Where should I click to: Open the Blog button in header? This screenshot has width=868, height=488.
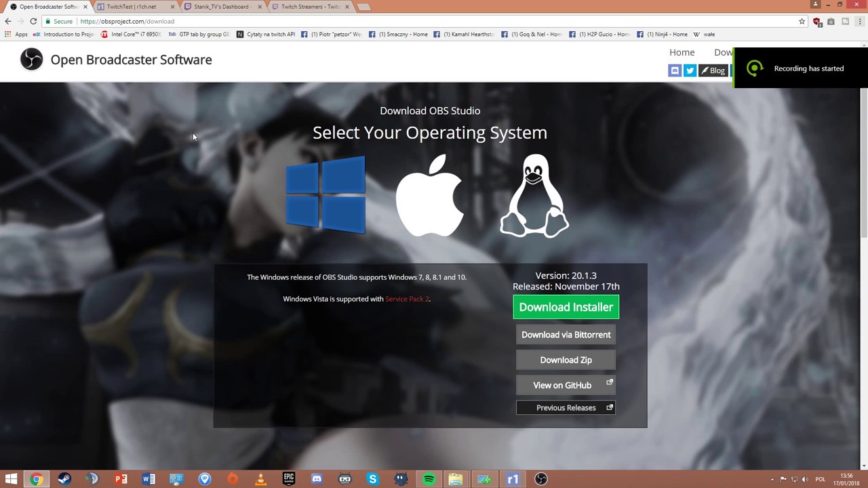(713, 70)
